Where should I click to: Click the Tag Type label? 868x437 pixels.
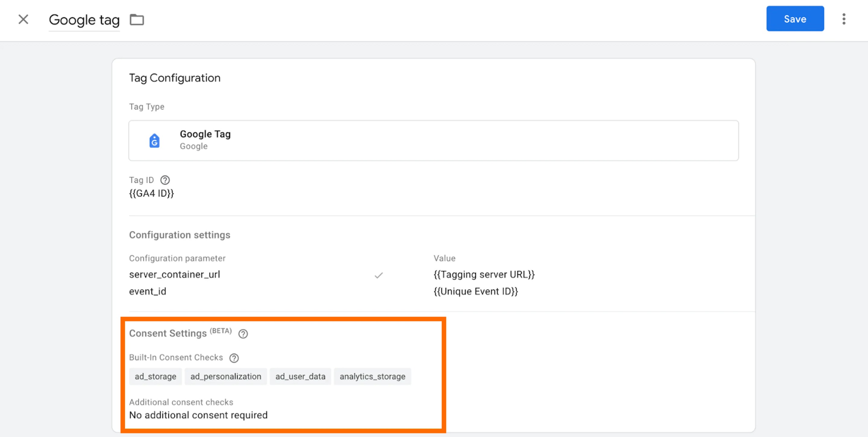coord(147,107)
